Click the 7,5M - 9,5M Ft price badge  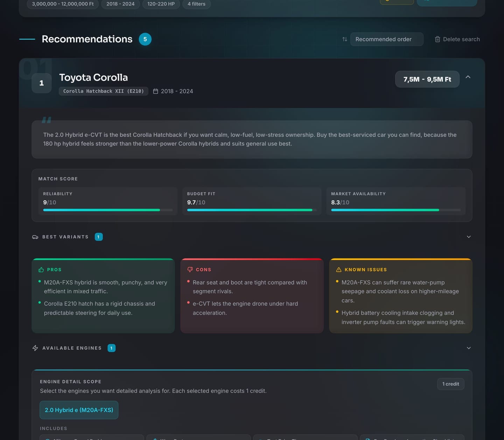pos(427,79)
